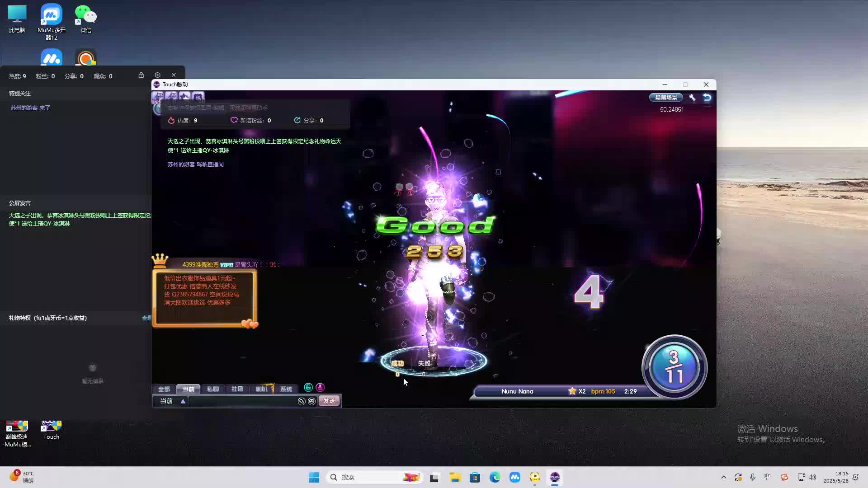Image resolution: width=868 pixels, height=488 pixels.
Task: Click the chat message input field
Action: tap(242, 401)
